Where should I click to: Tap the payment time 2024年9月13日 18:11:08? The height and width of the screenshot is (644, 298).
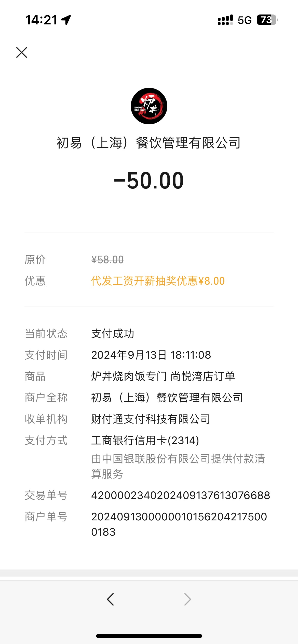(151, 355)
